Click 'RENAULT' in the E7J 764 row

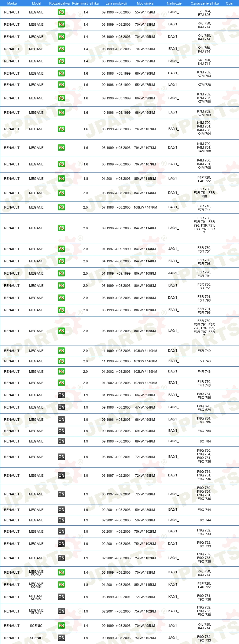pyautogui.click(x=12, y=12)
